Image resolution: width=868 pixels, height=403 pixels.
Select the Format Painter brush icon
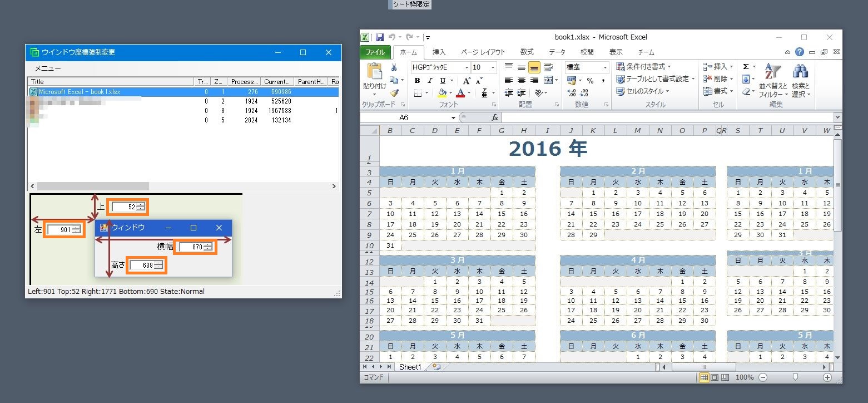[394, 93]
